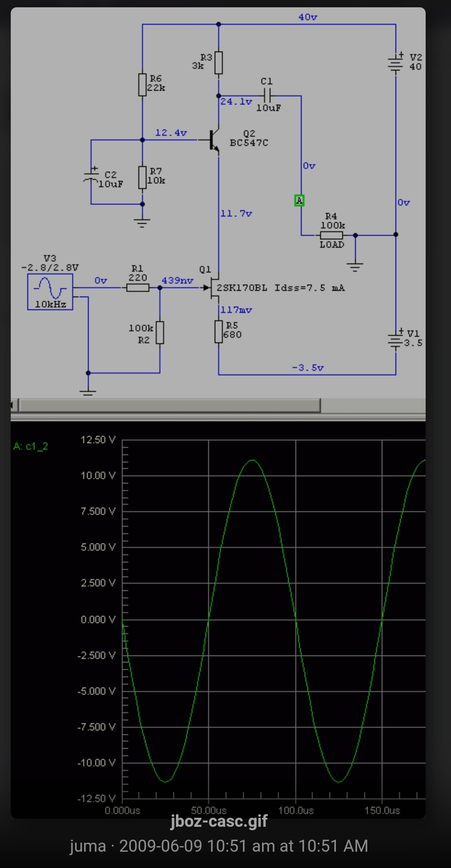Click the R3 3k resistor symbol
The height and width of the screenshot is (868, 451).
click(219, 63)
